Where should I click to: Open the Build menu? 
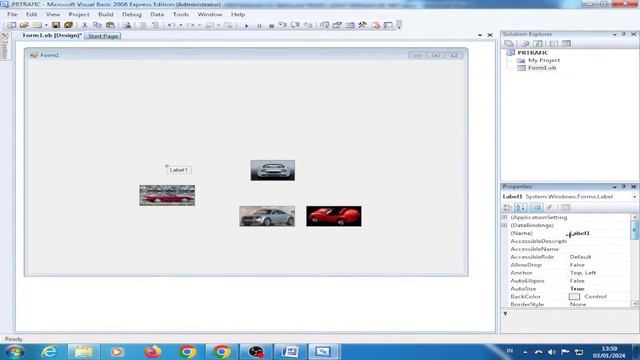(106, 14)
